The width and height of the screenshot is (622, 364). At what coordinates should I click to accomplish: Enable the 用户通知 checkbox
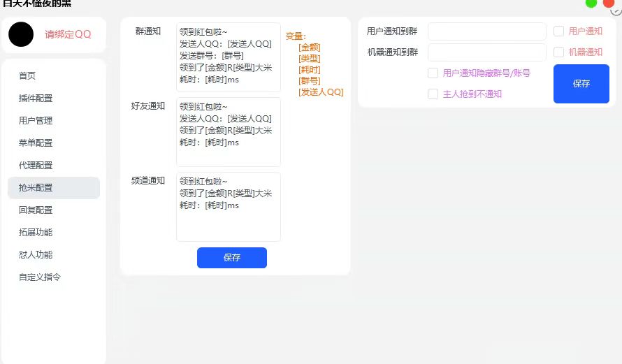(559, 31)
